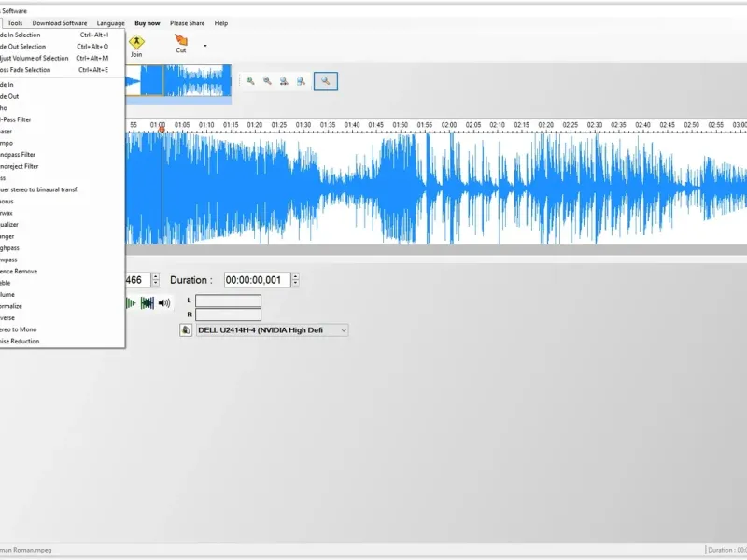Expand the arrow next to Cut
747x560 pixels.
pos(205,46)
